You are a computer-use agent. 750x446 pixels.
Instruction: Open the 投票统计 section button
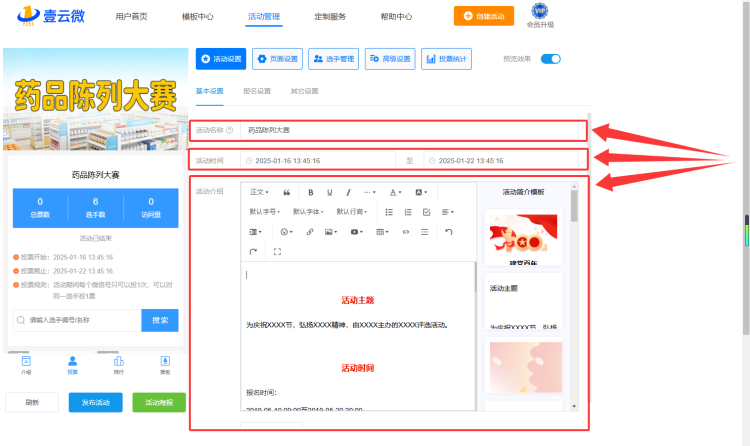coord(446,59)
